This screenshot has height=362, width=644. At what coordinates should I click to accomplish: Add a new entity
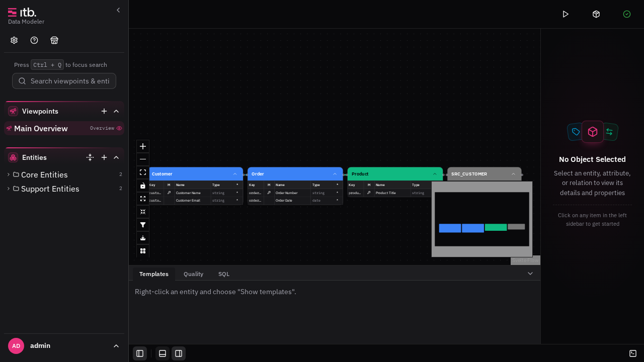pyautogui.click(x=104, y=157)
